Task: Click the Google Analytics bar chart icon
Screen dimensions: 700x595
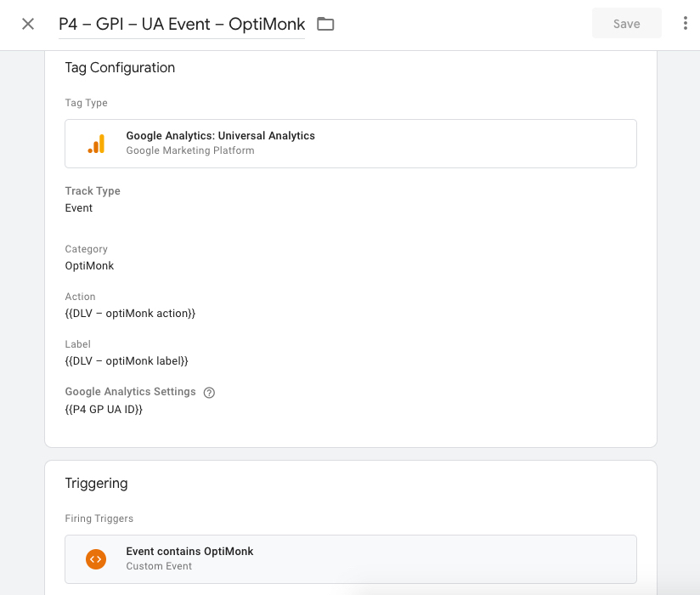Action: click(x=96, y=144)
